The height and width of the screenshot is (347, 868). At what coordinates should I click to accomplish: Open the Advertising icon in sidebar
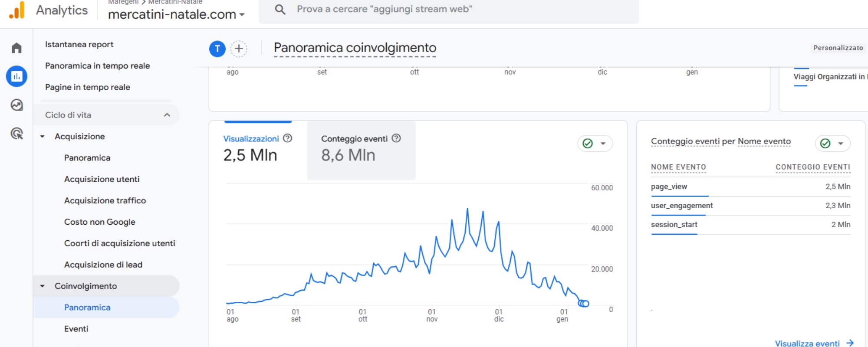(16, 134)
